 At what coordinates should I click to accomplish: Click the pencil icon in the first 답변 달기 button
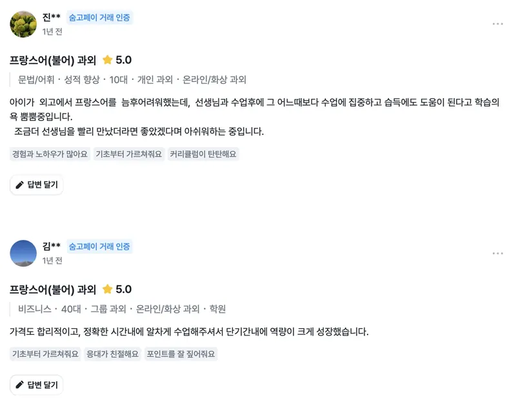point(20,185)
